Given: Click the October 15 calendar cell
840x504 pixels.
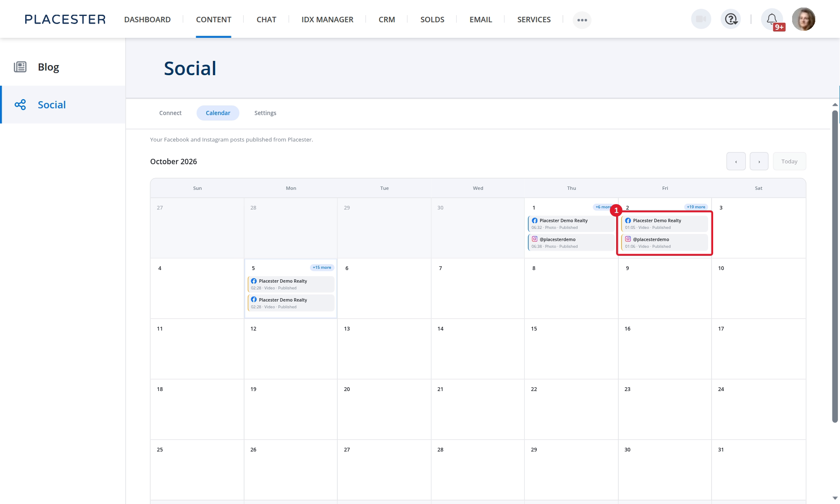Looking at the screenshot, I should pyautogui.click(x=571, y=349).
